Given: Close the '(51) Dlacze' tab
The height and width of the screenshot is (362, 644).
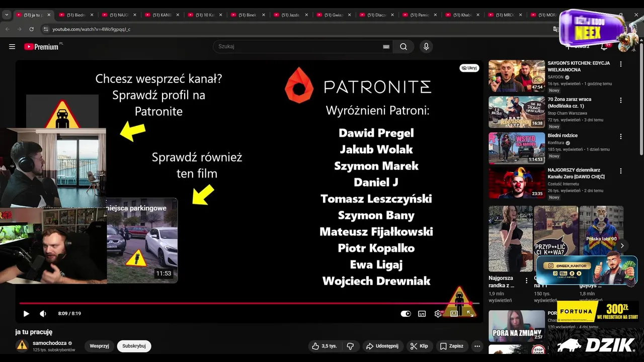Looking at the screenshot, I should coord(392,15).
